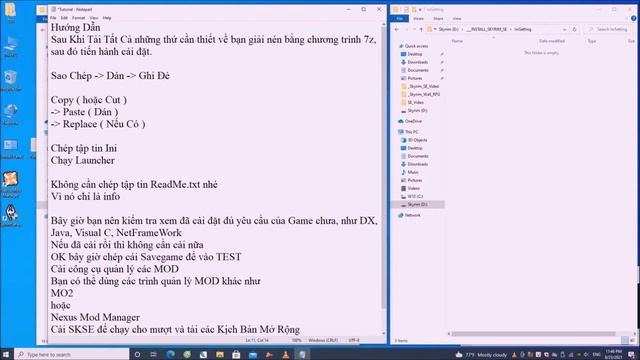
Task: Open the Mail app on the taskbar
Action: pyautogui.click(x=253, y=354)
